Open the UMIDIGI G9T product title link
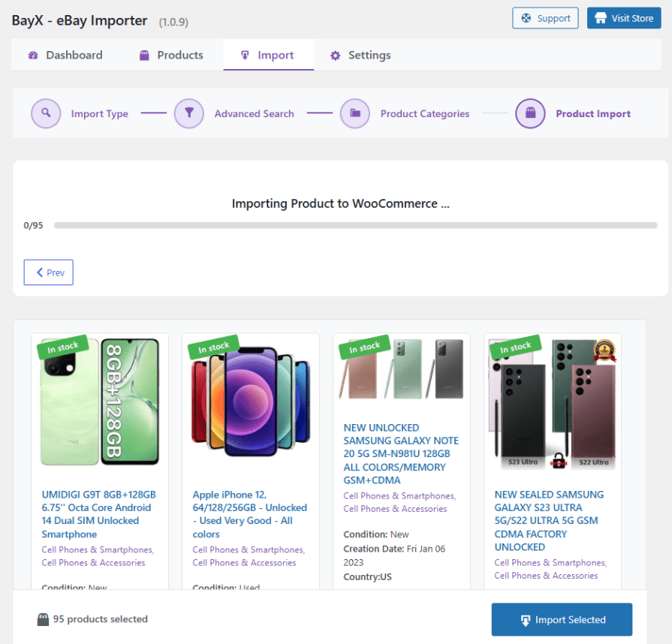672x644 pixels. click(98, 514)
